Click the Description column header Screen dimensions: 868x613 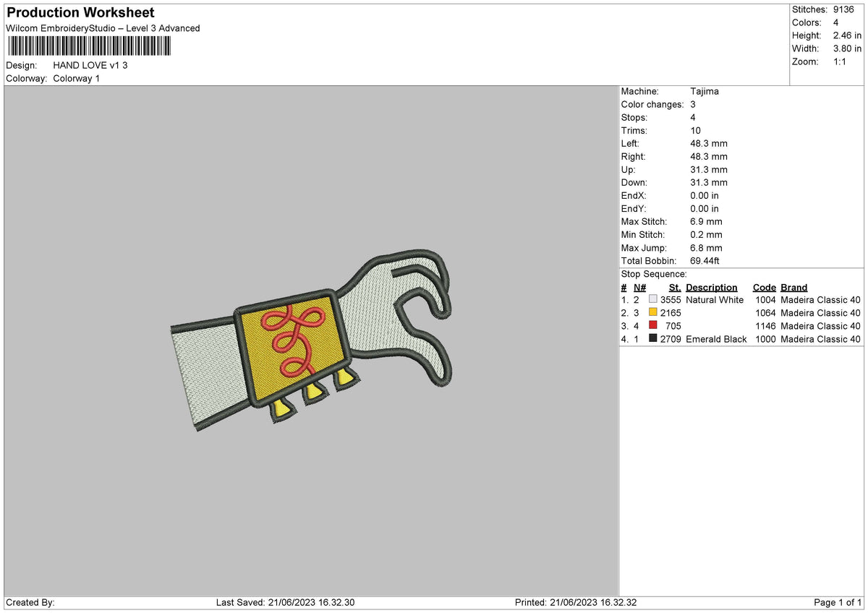point(711,287)
